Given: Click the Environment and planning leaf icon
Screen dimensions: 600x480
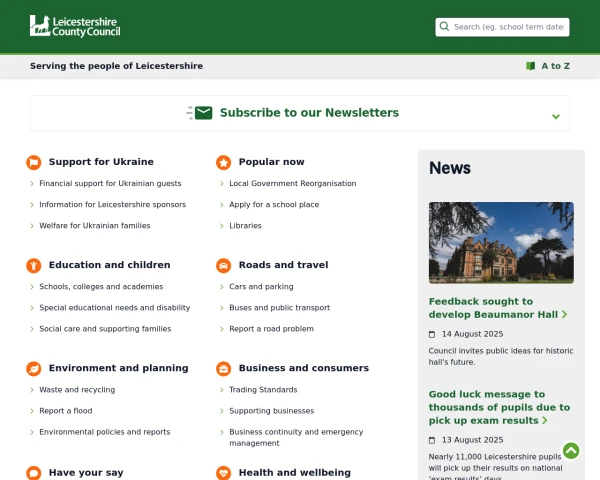Looking at the screenshot, I should pos(34,369).
